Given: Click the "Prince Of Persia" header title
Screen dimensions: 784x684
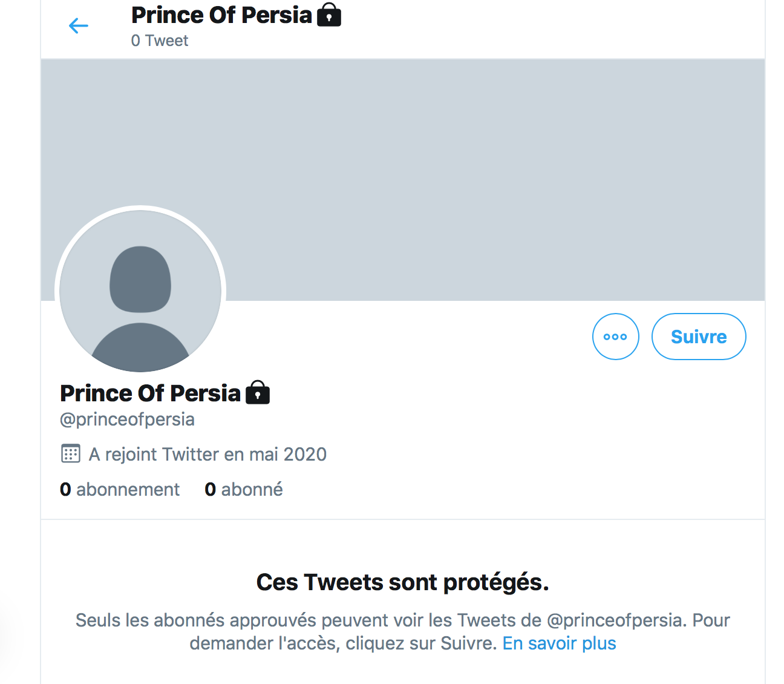Looking at the screenshot, I should (x=221, y=15).
